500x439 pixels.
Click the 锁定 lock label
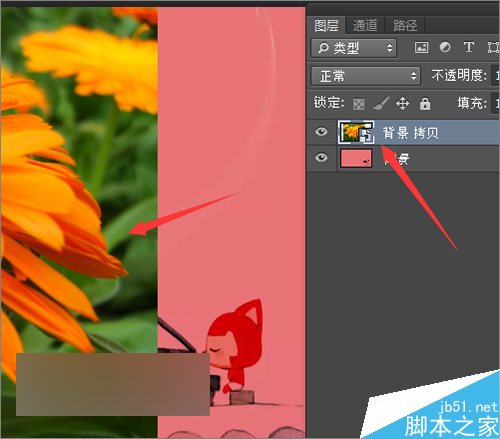click(x=329, y=102)
